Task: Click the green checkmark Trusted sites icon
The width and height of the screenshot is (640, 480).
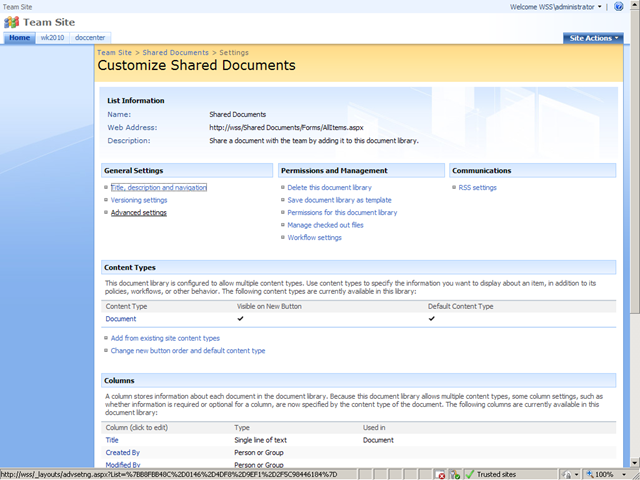Action: [470, 474]
